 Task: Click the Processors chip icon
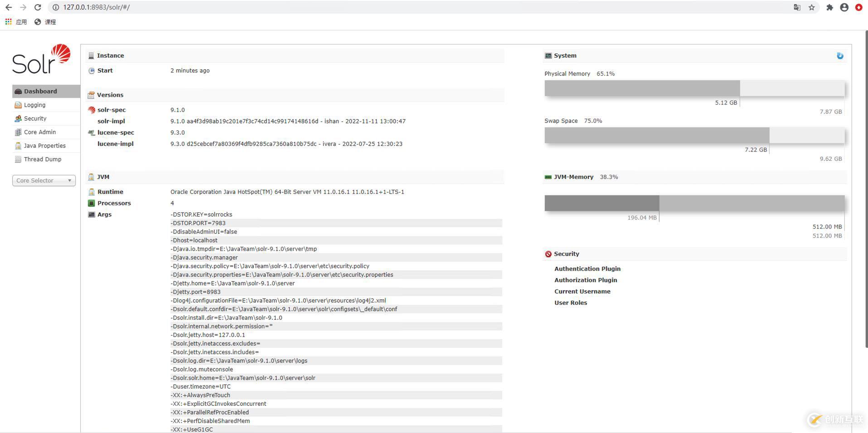click(92, 203)
